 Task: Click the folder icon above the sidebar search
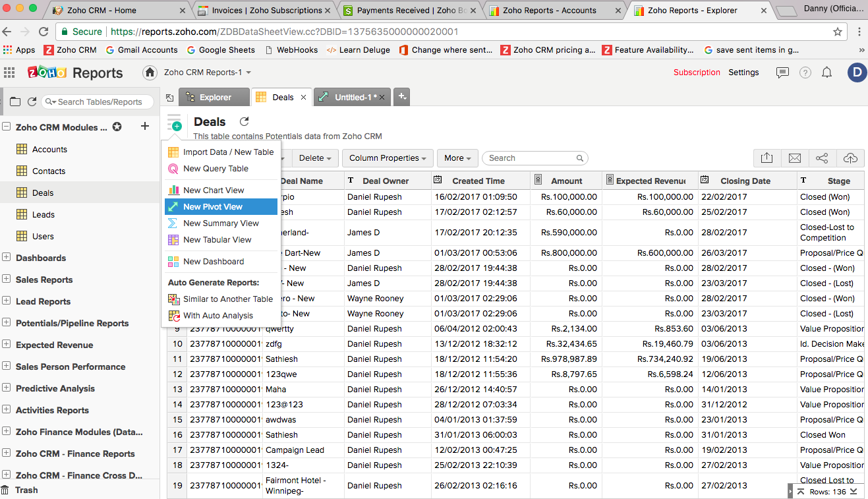(x=15, y=102)
